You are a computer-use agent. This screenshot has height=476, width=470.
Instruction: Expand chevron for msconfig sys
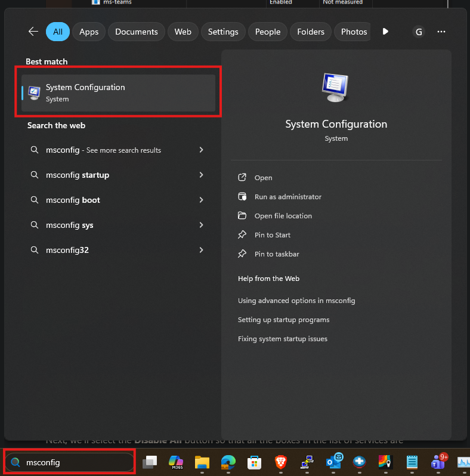(x=201, y=225)
